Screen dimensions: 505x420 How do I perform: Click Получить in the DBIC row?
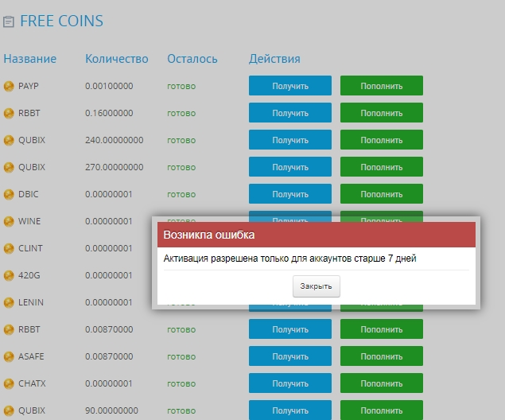[x=289, y=194]
